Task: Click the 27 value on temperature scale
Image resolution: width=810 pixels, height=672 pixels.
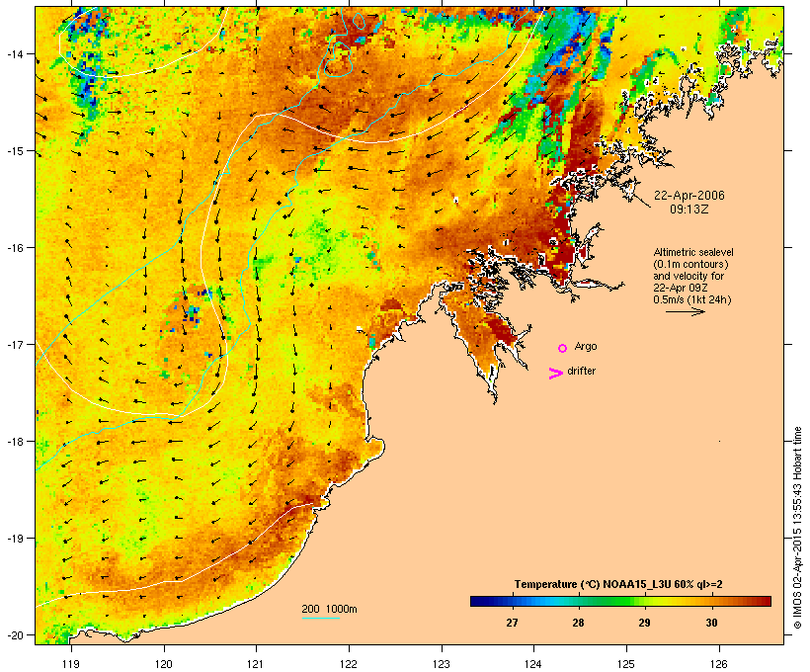Action: coord(512,623)
